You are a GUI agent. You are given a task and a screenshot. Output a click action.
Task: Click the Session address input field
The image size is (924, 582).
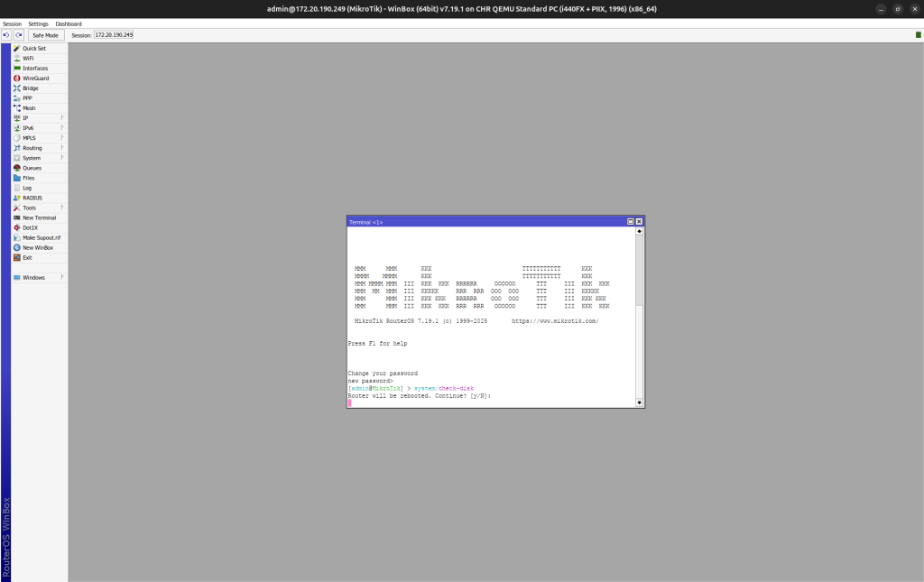[114, 35]
